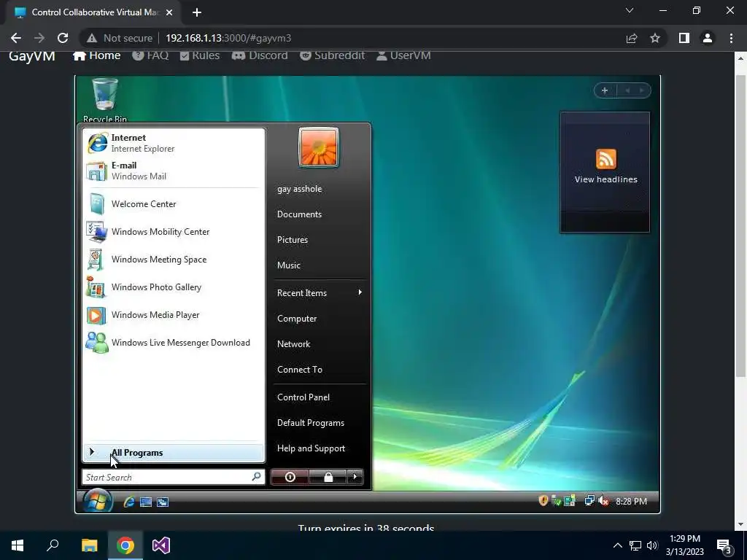Click Switch between windows quick launch icon
The image size is (747, 560).
pyautogui.click(x=163, y=502)
